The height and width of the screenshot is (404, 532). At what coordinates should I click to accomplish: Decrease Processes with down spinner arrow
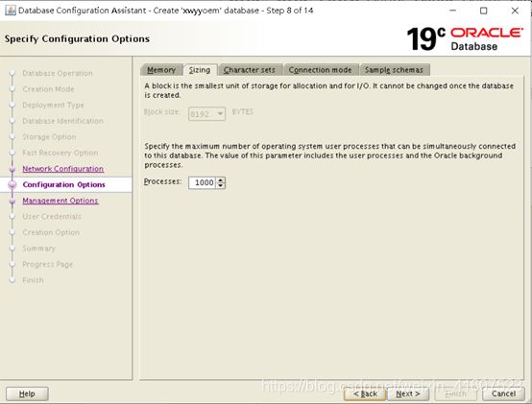pos(221,186)
